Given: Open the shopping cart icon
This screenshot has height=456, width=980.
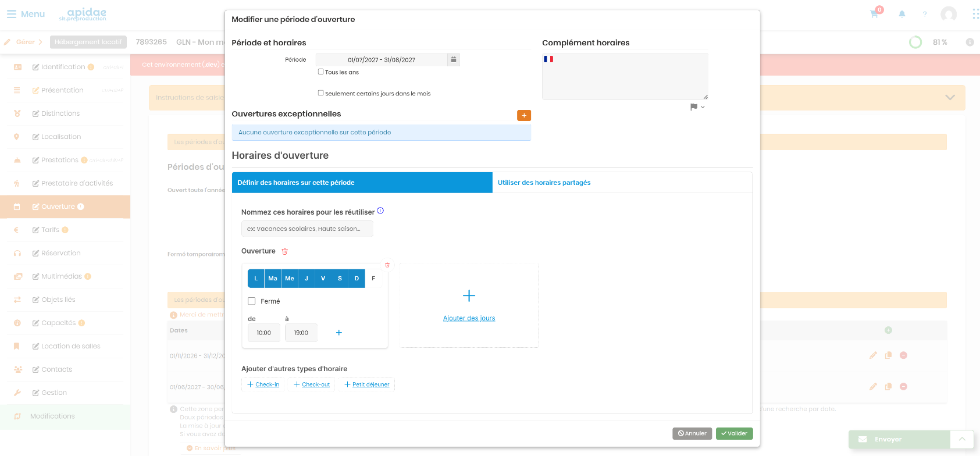Looking at the screenshot, I should click(x=875, y=13).
